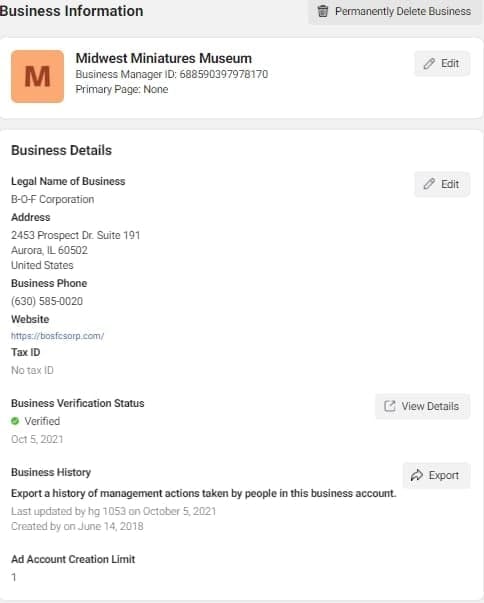
Task: View Details of business verification status
Action: pos(422,406)
